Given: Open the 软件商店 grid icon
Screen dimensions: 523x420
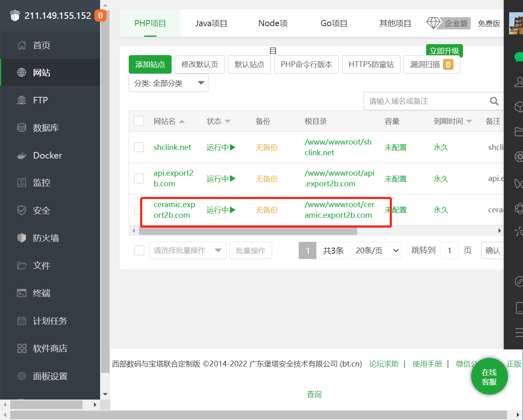Looking at the screenshot, I should tap(22, 348).
